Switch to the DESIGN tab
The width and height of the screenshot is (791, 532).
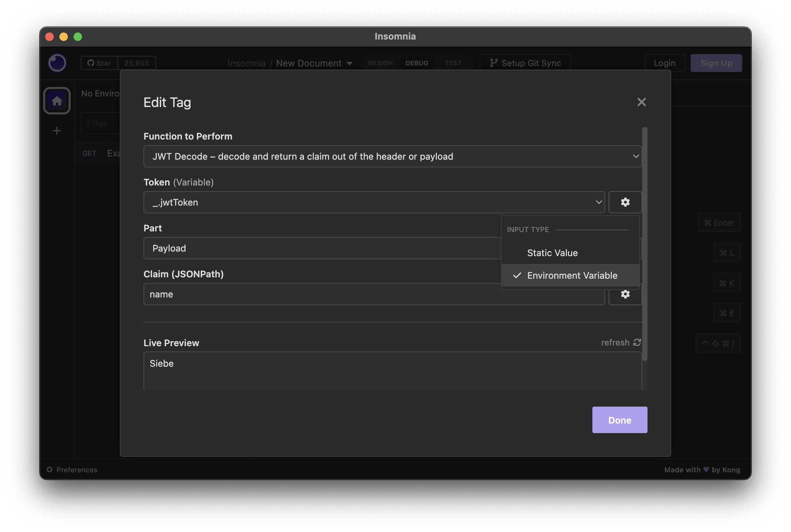[380, 62]
